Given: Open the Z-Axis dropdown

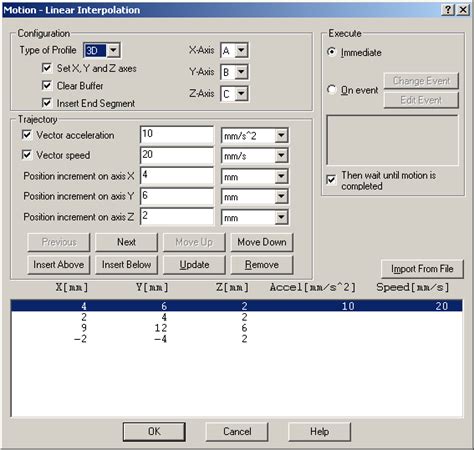Looking at the screenshot, I should pyautogui.click(x=241, y=94).
